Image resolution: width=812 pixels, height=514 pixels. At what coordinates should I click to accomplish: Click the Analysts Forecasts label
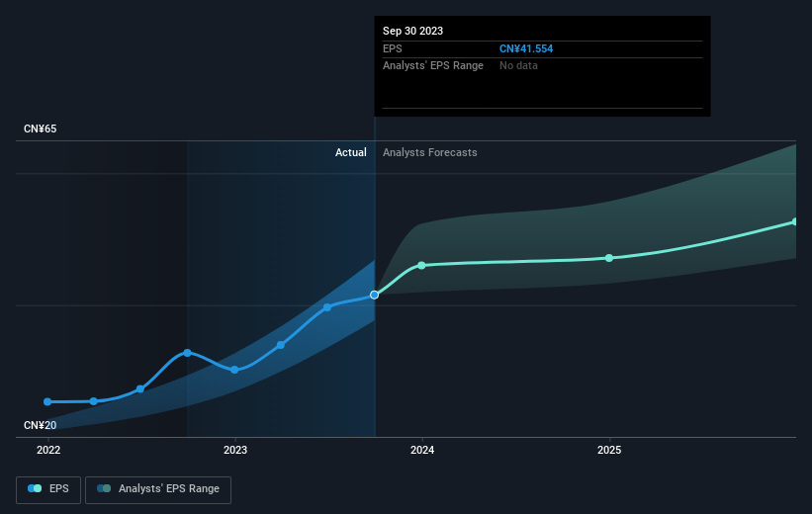430,152
